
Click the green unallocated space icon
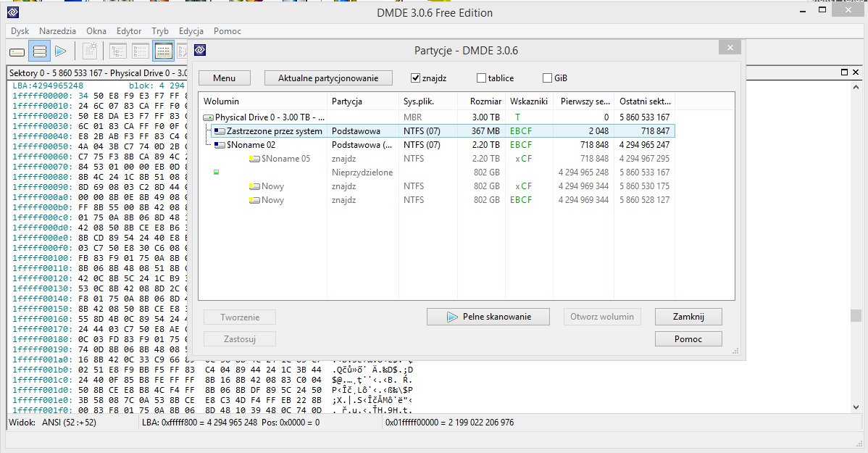click(217, 173)
